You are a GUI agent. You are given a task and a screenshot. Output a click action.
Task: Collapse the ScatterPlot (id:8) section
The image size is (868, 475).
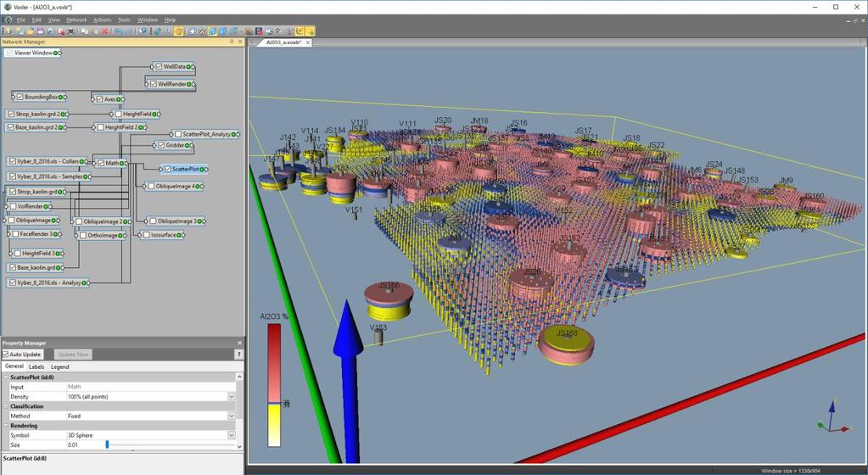[6, 377]
